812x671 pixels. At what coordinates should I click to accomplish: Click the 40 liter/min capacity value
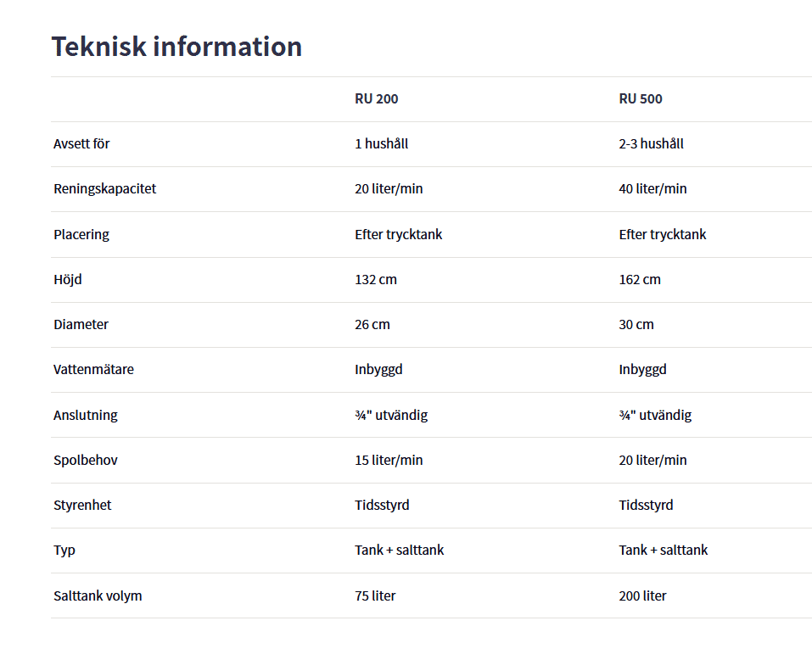(x=652, y=188)
